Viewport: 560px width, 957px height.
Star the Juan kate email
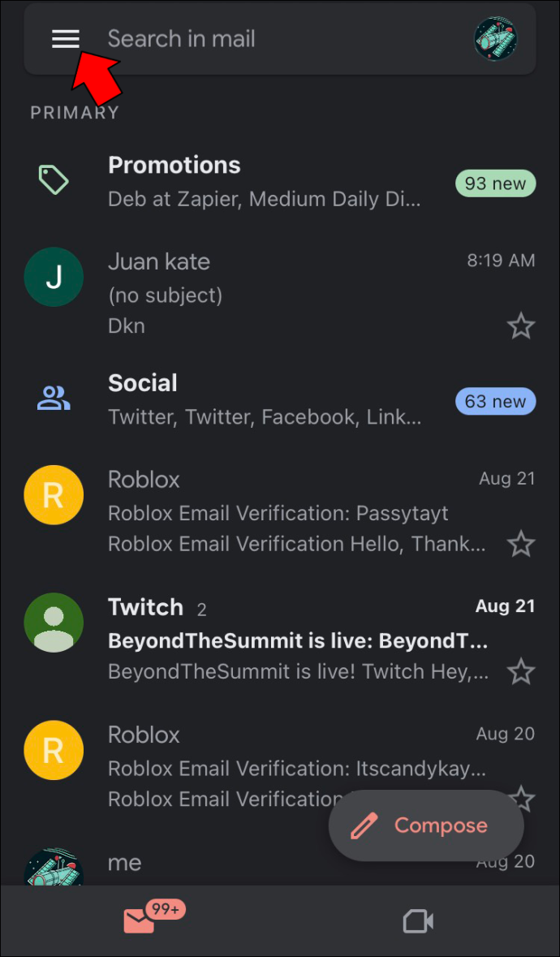tap(521, 326)
